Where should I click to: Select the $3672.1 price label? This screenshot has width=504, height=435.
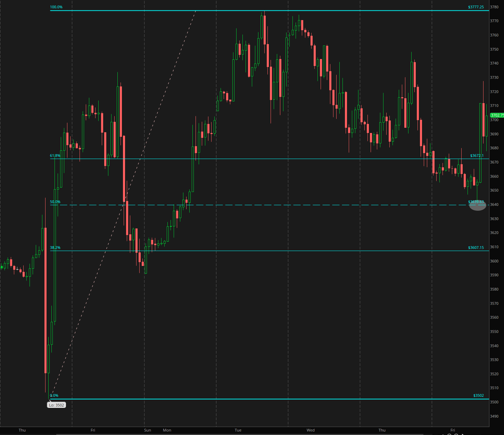point(477,156)
